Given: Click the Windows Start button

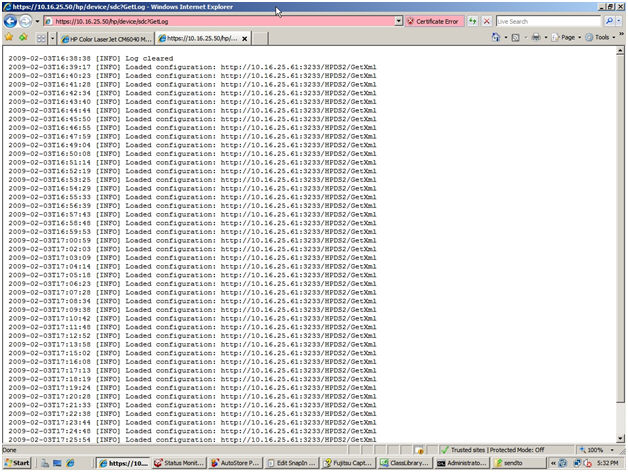Looking at the screenshot, I should tap(17, 464).
